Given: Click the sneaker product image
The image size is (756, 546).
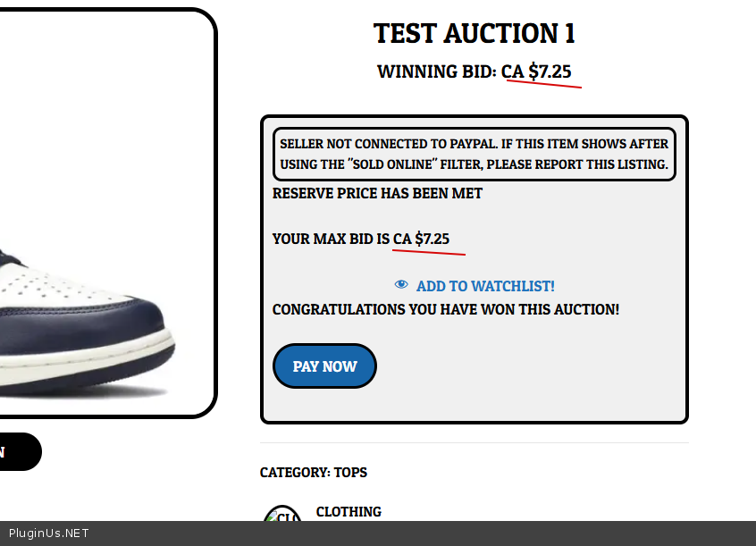Looking at the screenshot, I should click(107, 213).
